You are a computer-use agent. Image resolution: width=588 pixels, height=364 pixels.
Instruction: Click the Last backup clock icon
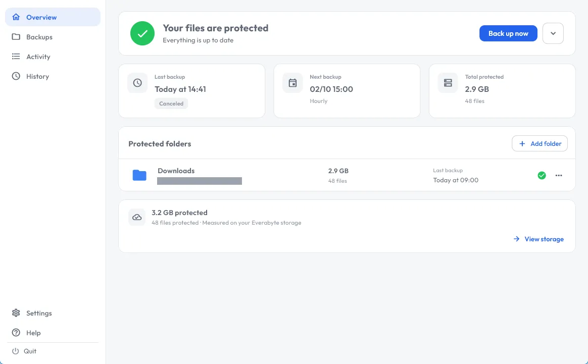pyautogui.click(x=137, y=83)
